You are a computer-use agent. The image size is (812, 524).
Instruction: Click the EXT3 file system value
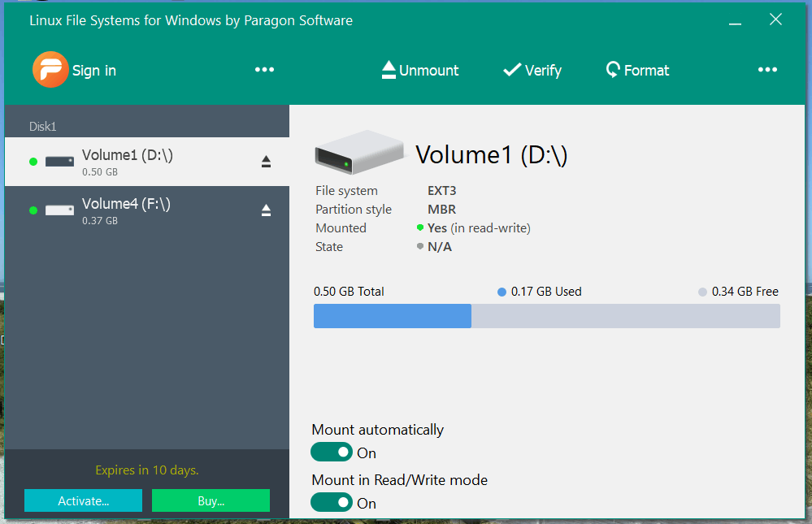tap(441, 191)
